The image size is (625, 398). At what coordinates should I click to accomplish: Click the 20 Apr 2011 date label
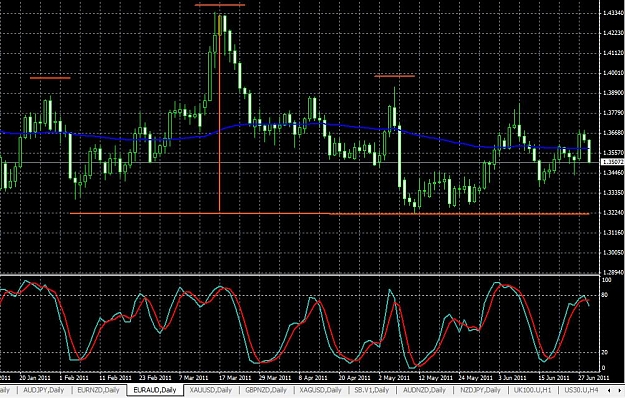(x=354, y=377)
